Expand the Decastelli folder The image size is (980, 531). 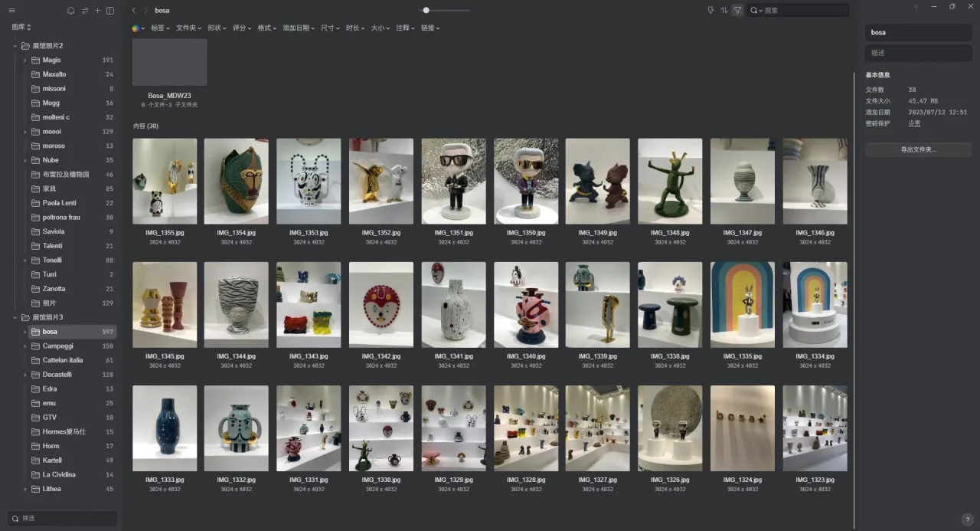25,375
